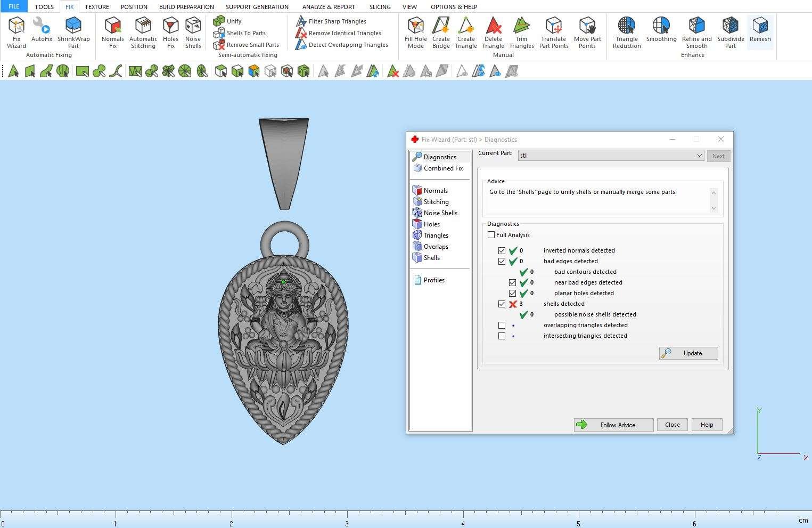Select the ShrinkWrap Part tool
Viewport: 812px width, 528px height.
(x=73, y=33)
